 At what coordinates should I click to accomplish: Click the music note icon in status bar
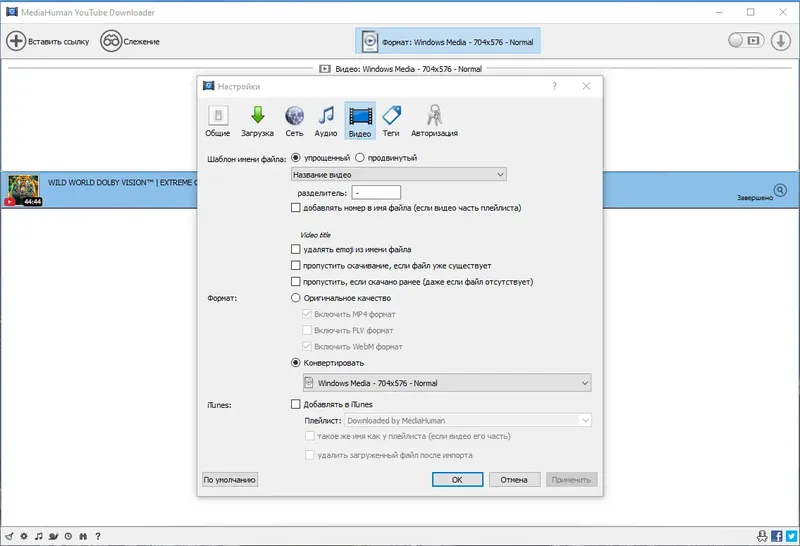tap(39, 536)
